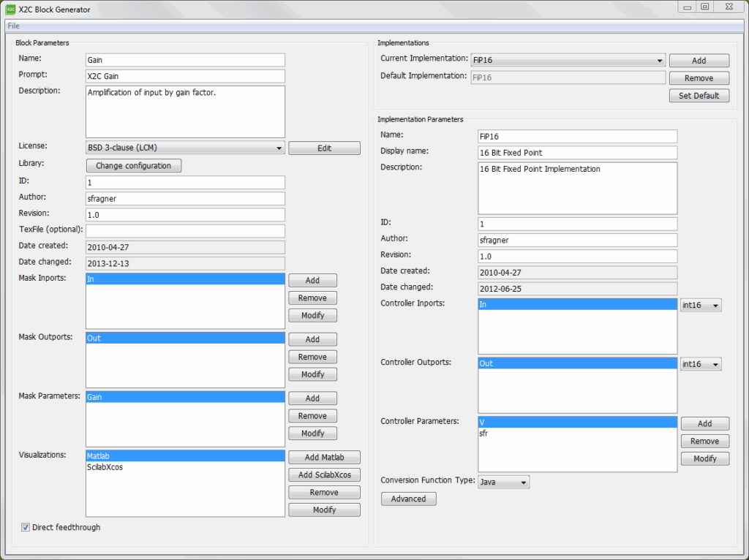The image size is (749, 560).
Task: Click the TexFile (optional) input field
Action: click(x=185, y=231)
